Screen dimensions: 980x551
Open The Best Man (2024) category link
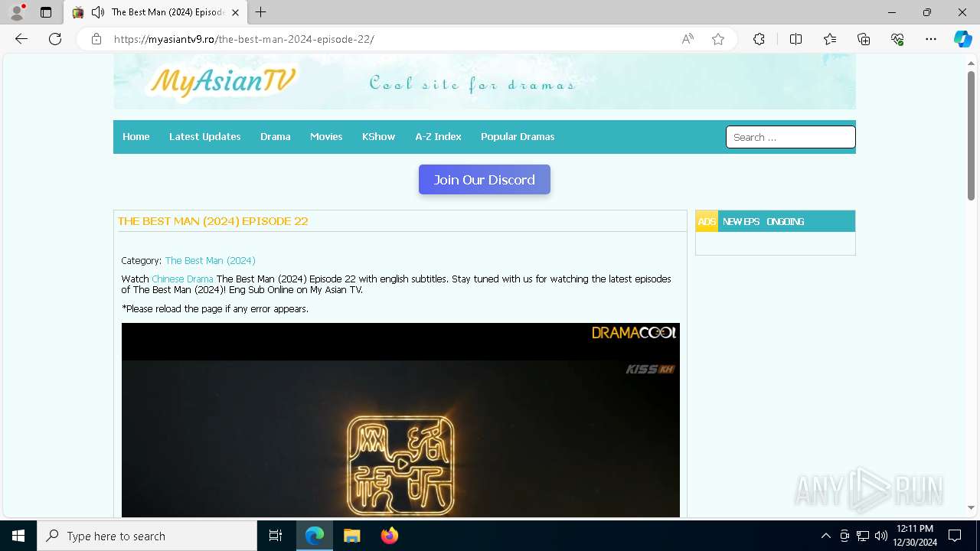211,260
